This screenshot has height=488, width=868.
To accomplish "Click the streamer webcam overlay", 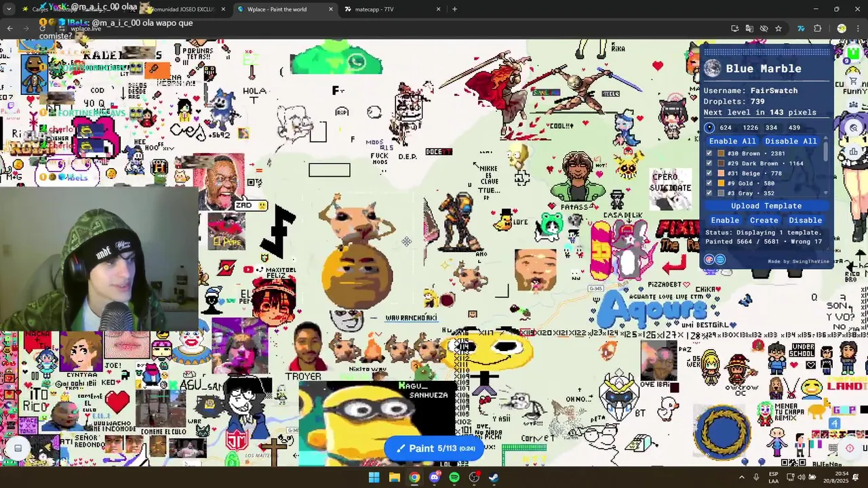I will [99, 258].
